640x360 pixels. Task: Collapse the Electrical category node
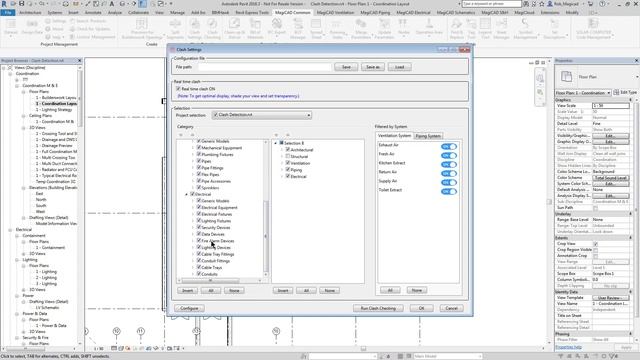coord(187,194)
